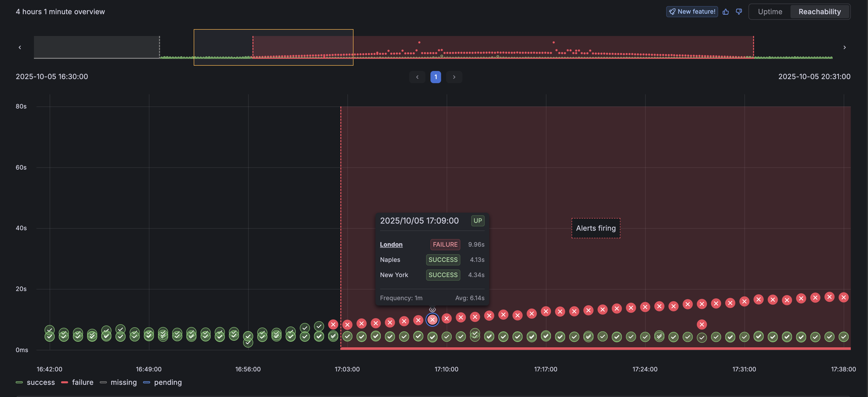Screen dimensions: 868x397
Task: Click the previous page chevron
Action: pyautogui.click(x=417, y=77)
